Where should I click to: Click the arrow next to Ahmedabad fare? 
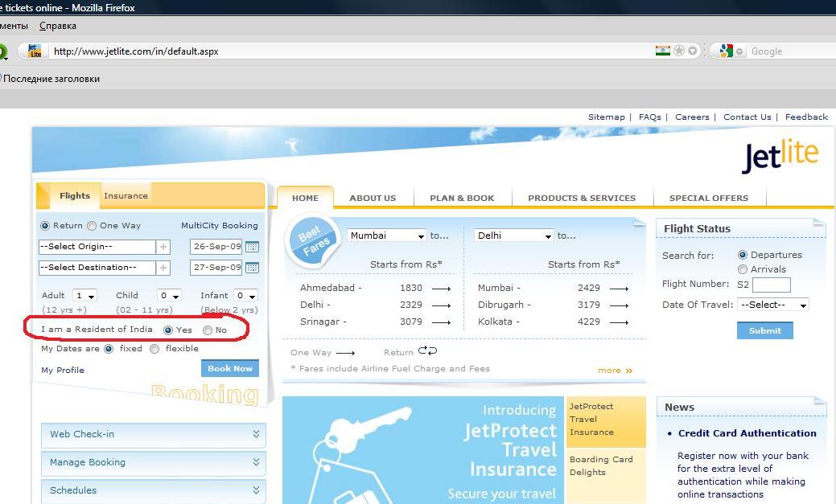tap(441, 288)
